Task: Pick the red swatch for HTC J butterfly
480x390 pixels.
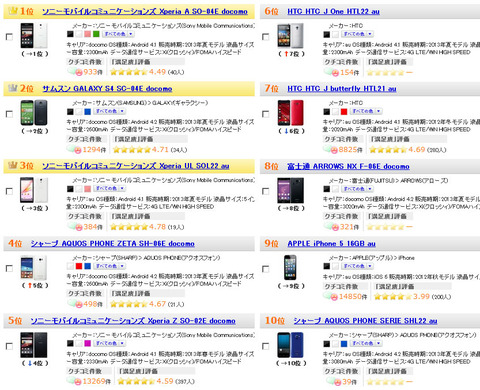Action: (344, 111)
